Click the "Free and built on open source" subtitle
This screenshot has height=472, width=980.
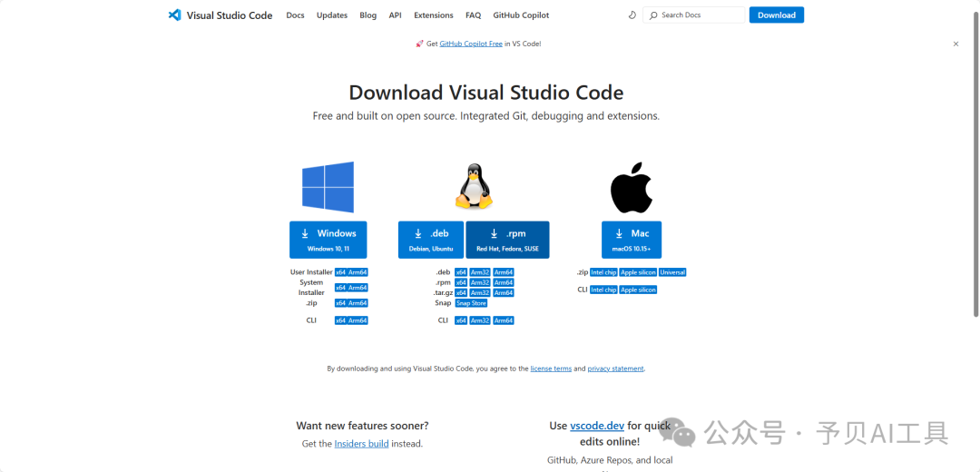[485, 116]
